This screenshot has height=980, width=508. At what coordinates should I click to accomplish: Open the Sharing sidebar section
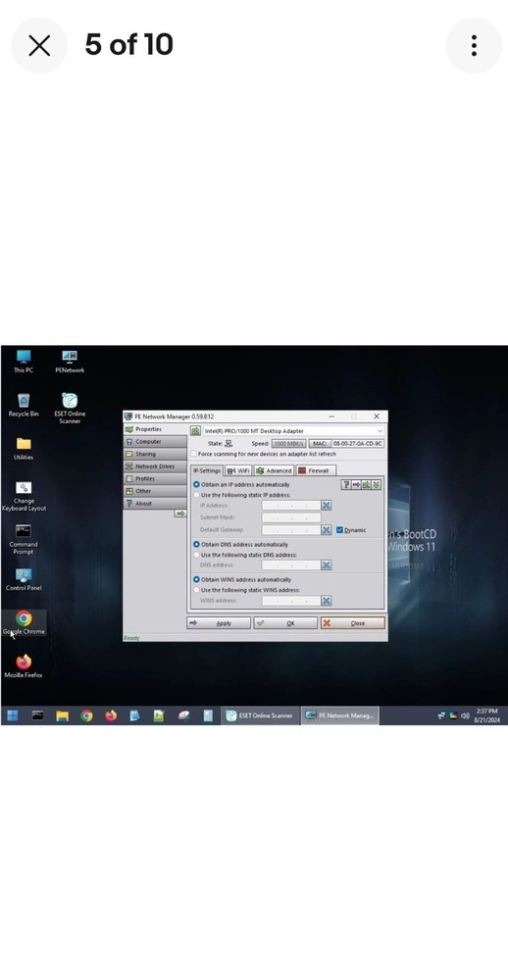155,454
